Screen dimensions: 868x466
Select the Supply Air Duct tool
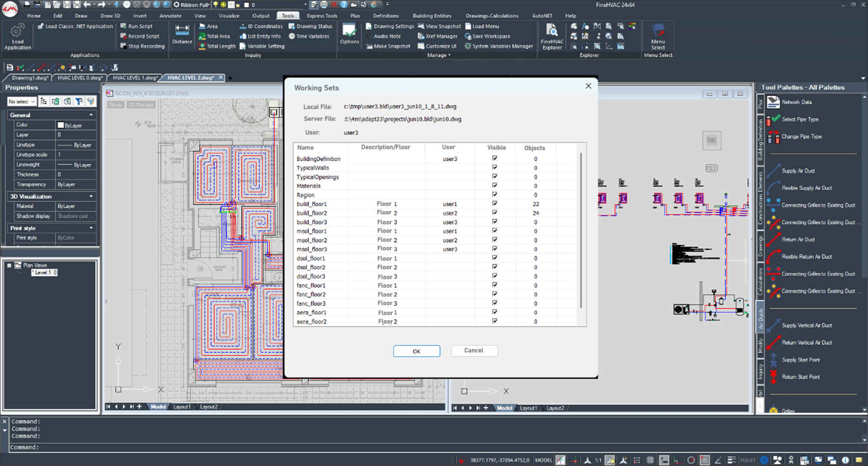pyautogui.click(x=798, y=171)
